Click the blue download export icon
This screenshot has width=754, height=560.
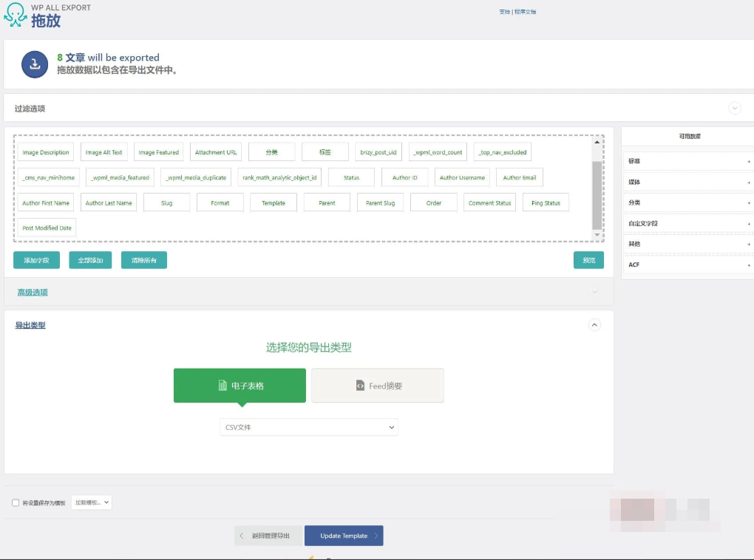pyautogui.click(x=35, y=64)
